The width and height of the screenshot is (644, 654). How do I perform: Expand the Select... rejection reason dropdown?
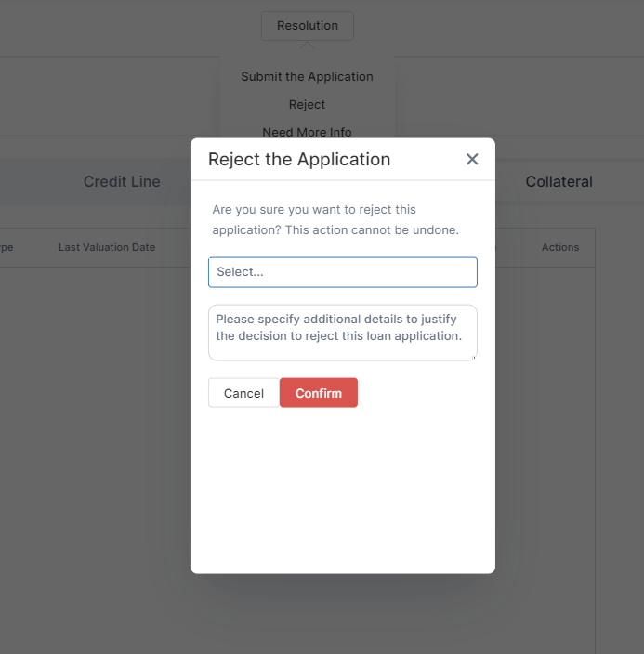[x=342, y=272]
